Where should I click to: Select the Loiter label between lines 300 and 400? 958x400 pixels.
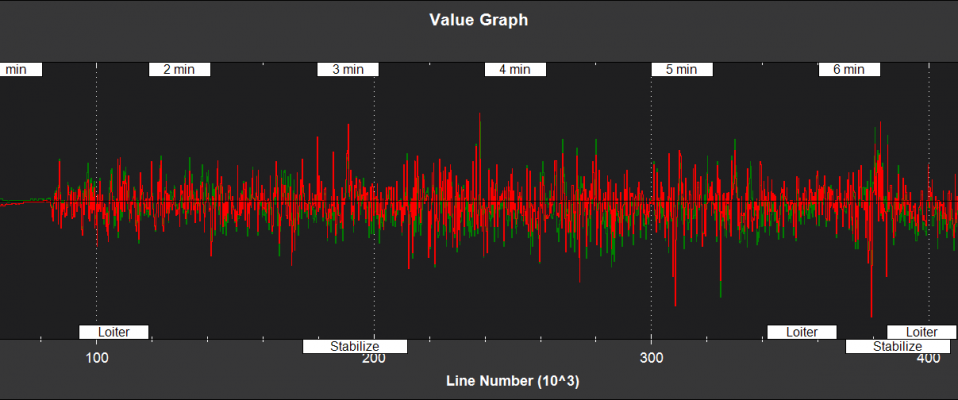click(x=802, y=332)
